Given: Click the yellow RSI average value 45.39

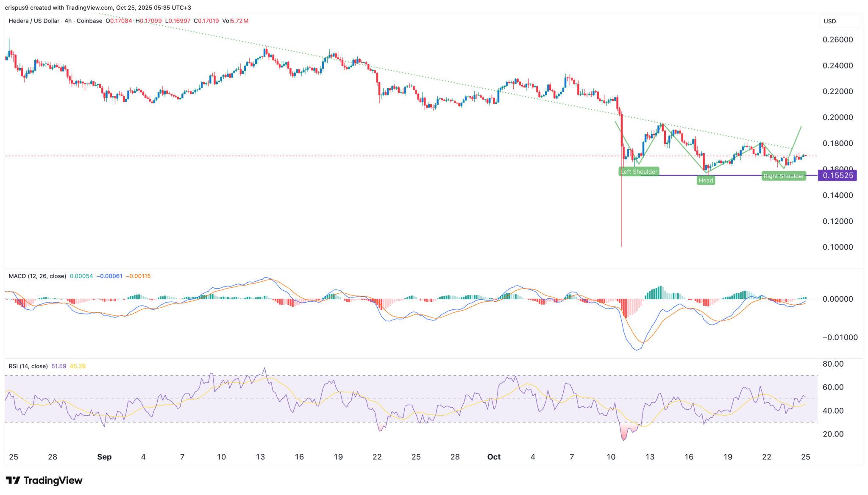Looking at the screenshot, I should click(78, 366).
